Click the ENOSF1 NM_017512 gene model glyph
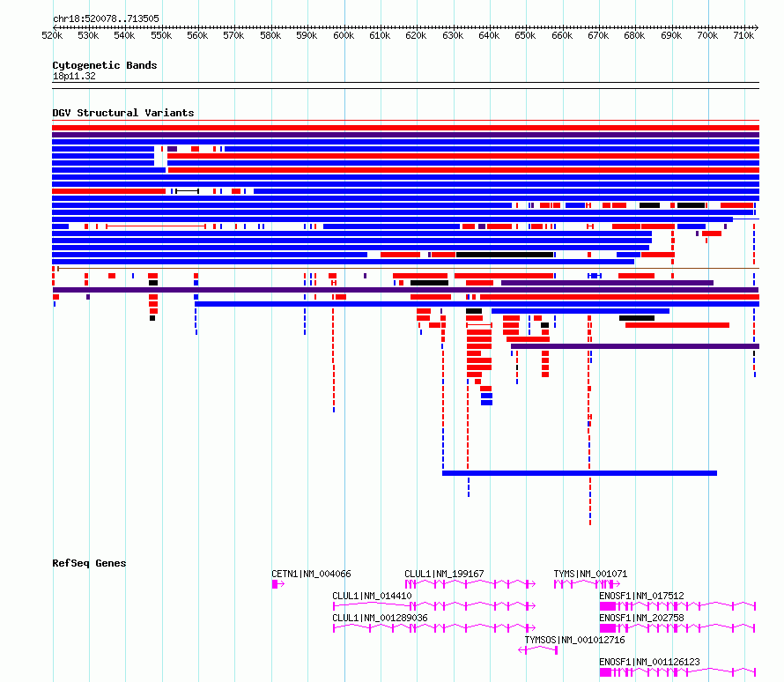This screenshot has width=784, height=682. pos(677,606)
